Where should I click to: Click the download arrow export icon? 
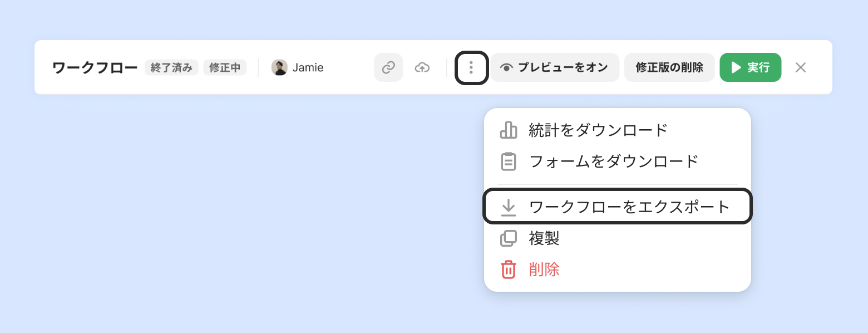pyautogui.click(x=508, y=207)
